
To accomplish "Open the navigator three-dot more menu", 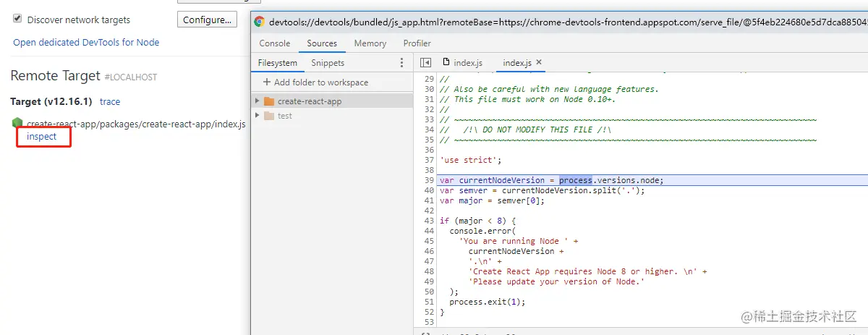I will point(402,63).
